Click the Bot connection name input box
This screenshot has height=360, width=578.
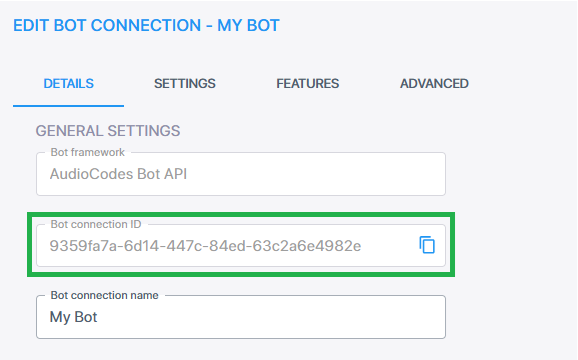tap(241, 317)
